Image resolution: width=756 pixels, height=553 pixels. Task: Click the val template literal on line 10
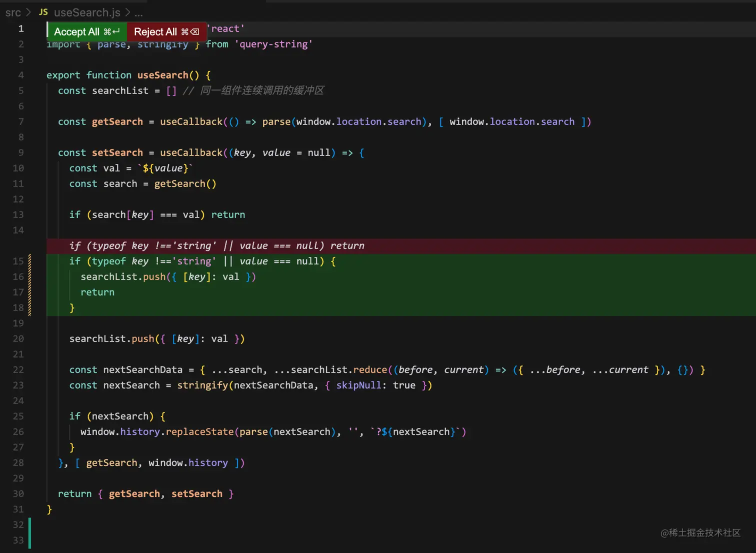[x=165, y=168]
